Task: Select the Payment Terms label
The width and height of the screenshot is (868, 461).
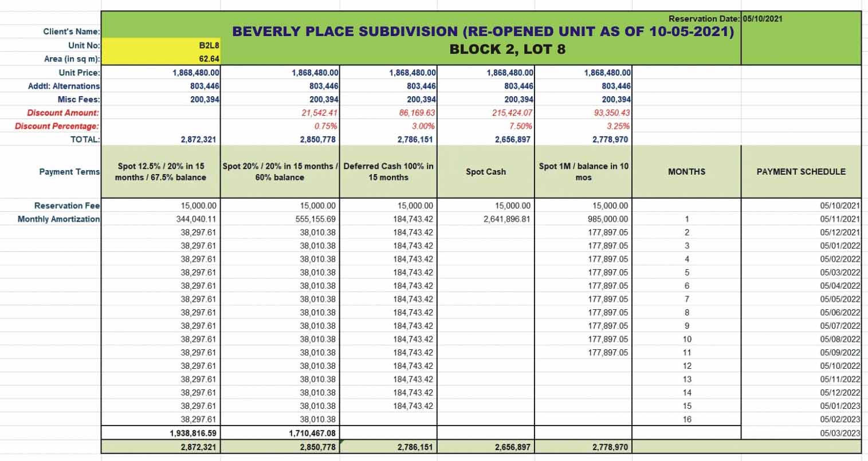Action: [x=69, y=172]
